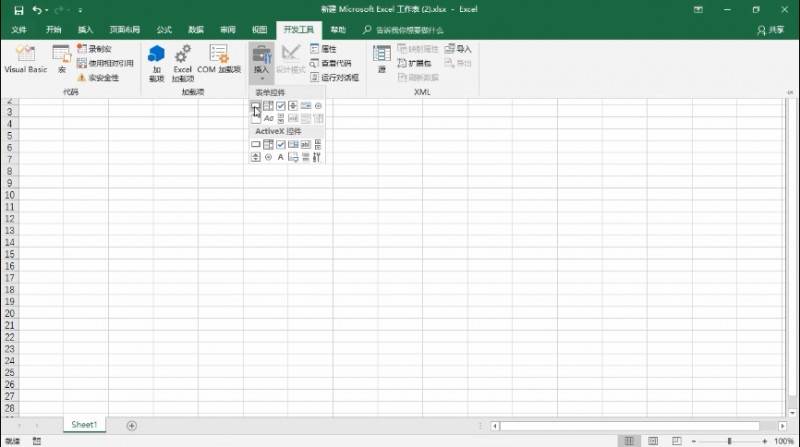Zoom in with the plus button
The image size is (800, 447).
pos(764,441)
